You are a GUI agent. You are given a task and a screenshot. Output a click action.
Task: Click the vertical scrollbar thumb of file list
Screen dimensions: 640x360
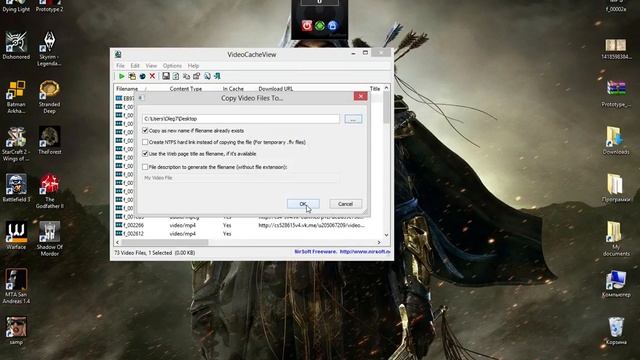[386, 107]
